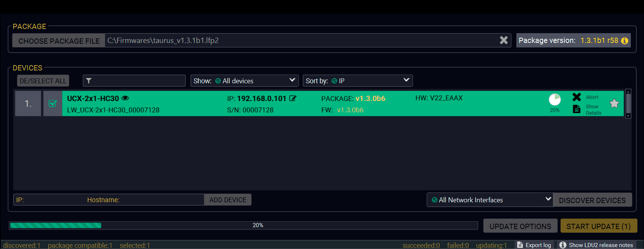Edit IP address 192.168.0.101 pencil icon
644x249 pixels.
tap(293, 98)
